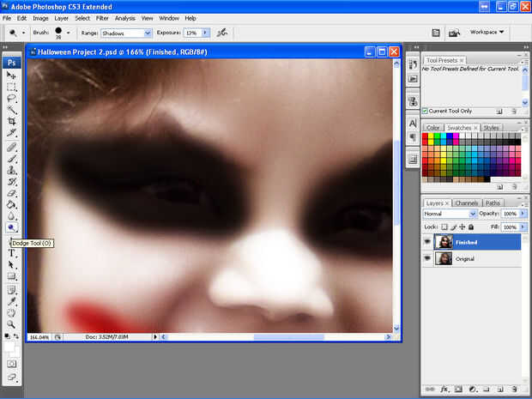Screen dimensions: 532x399
Task: Change the screen mode button
Action: point(11,377)
